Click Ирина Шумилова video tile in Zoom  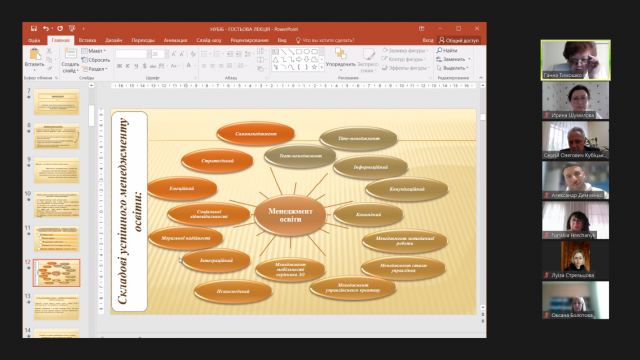click(x=575, y=100)
